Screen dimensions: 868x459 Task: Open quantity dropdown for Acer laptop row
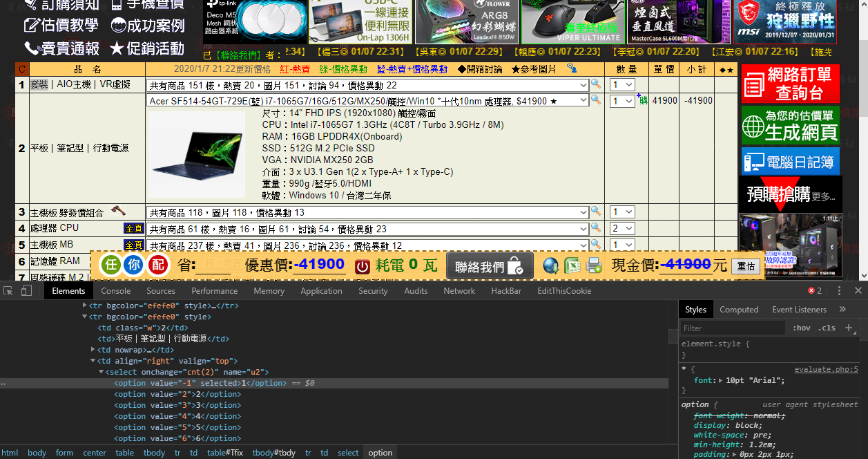(622, 101)
